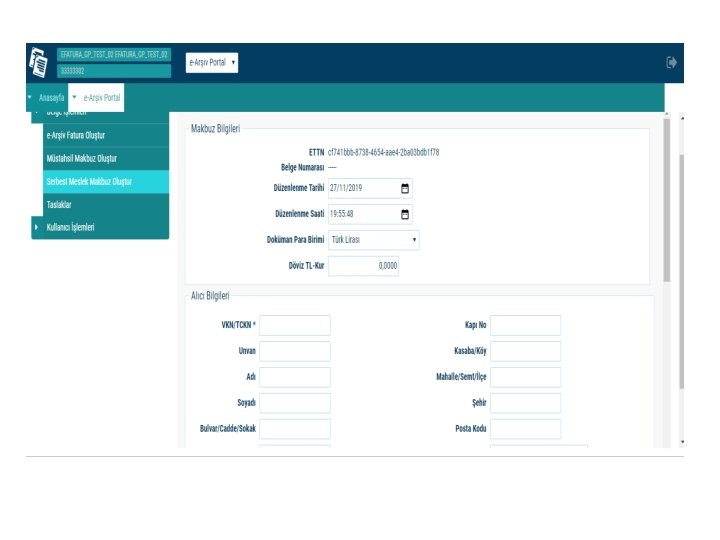Click the Bulvar/Cadde/Sokak input field

click(295, 429)
